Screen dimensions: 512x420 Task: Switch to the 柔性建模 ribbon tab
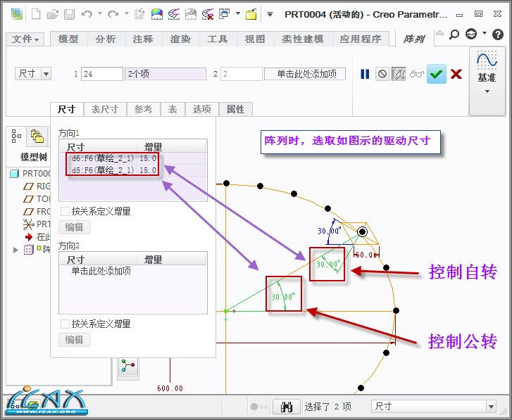click(x=303, y=39)
